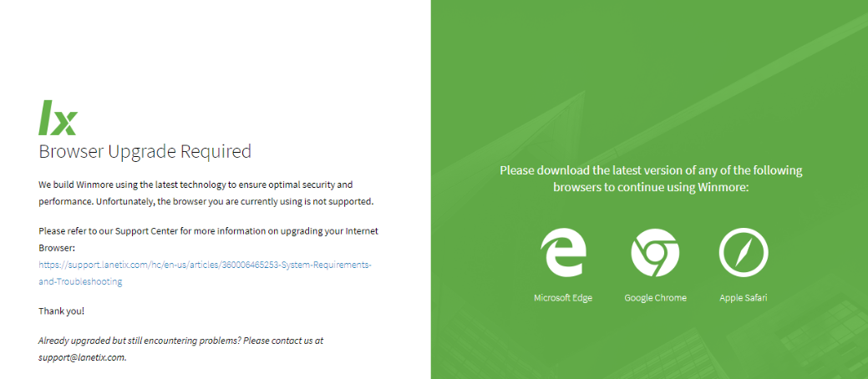
Task: Select the Microsoft Edge browser icon
Action: (562, 253)
